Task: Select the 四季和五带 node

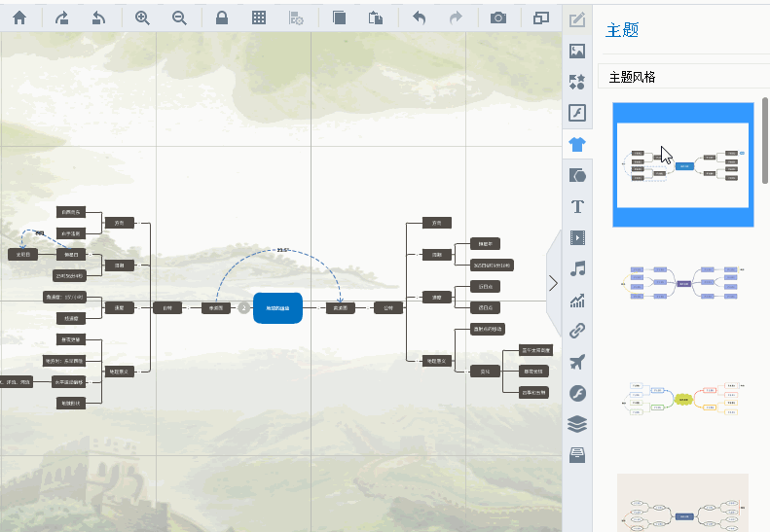Action: click(533, 393)
